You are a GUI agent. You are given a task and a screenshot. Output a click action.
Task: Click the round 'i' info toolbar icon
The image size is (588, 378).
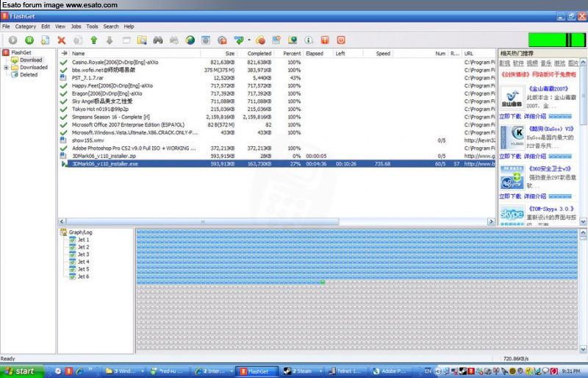click(309, 40)
